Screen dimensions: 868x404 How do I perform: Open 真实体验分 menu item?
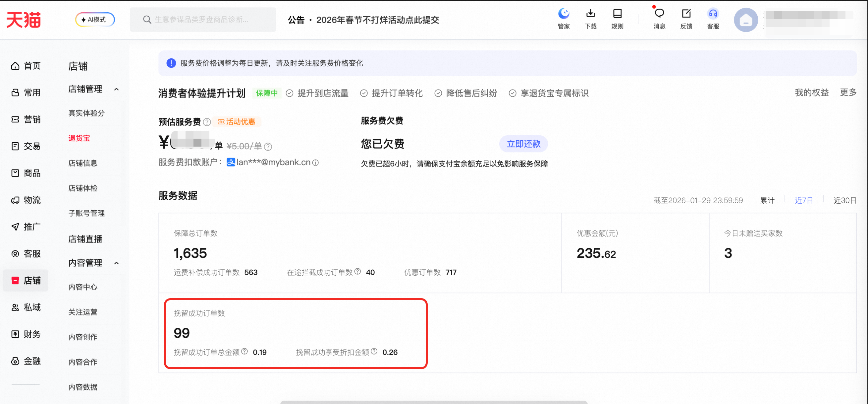pos(86,113)
